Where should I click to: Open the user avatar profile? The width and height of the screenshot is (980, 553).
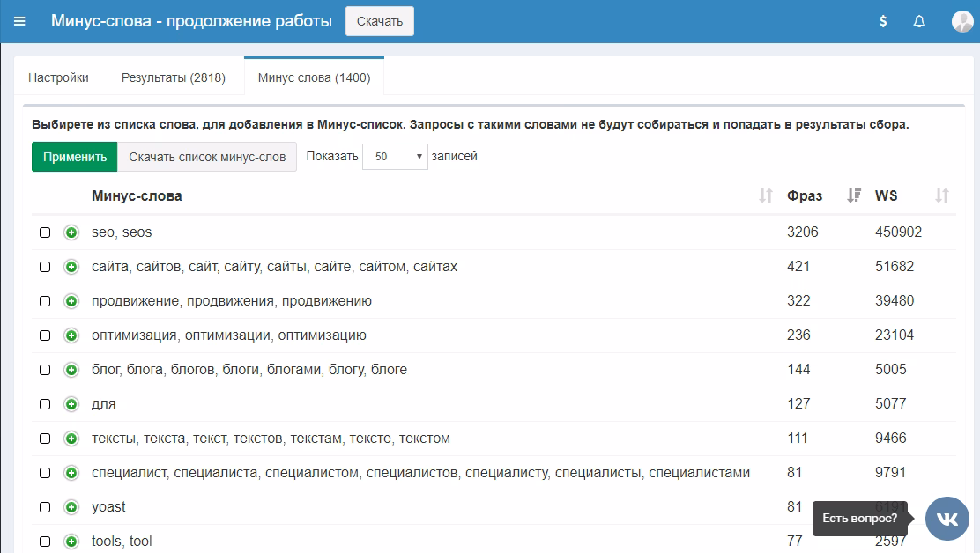[961, 21]
